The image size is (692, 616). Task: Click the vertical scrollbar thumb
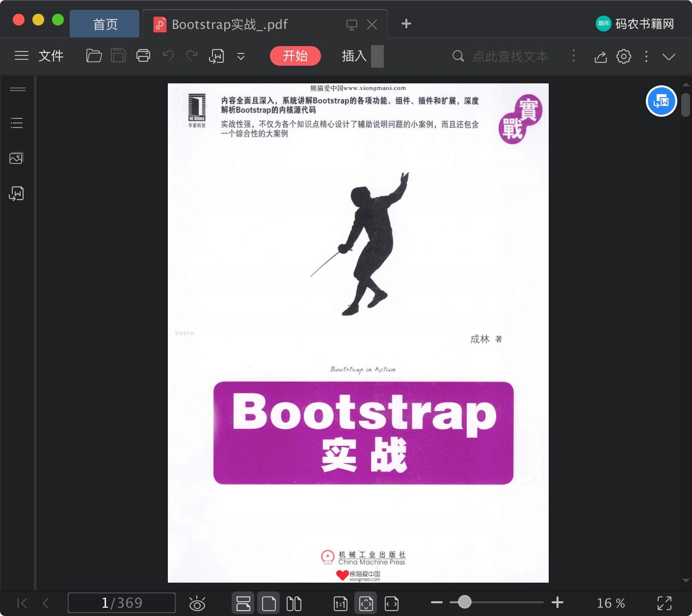click(x=686, y=105)
